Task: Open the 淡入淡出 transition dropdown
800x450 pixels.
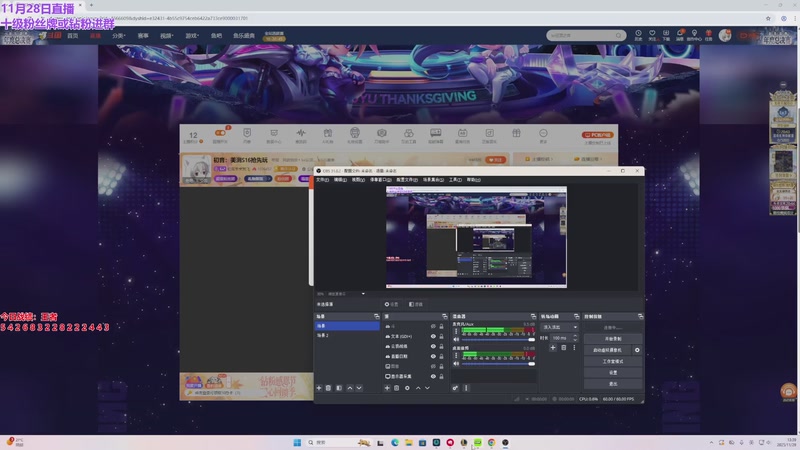Action: click(x=559, y=327)
